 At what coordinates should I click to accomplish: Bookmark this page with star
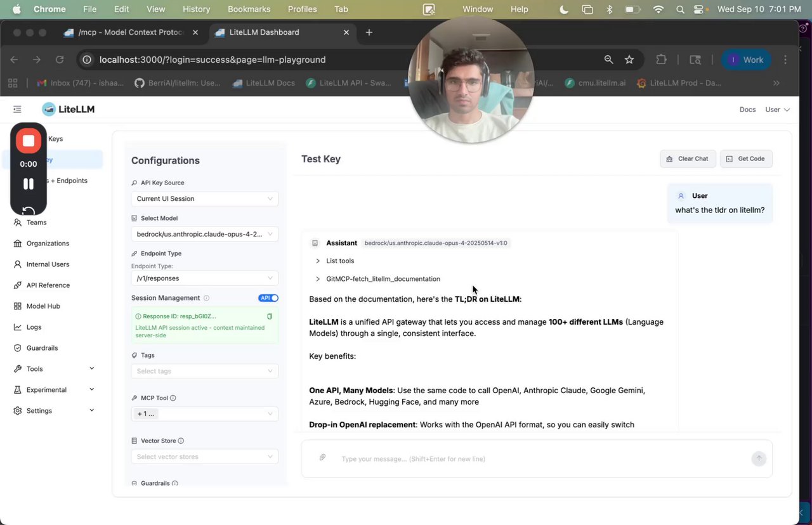coord(629,60)
